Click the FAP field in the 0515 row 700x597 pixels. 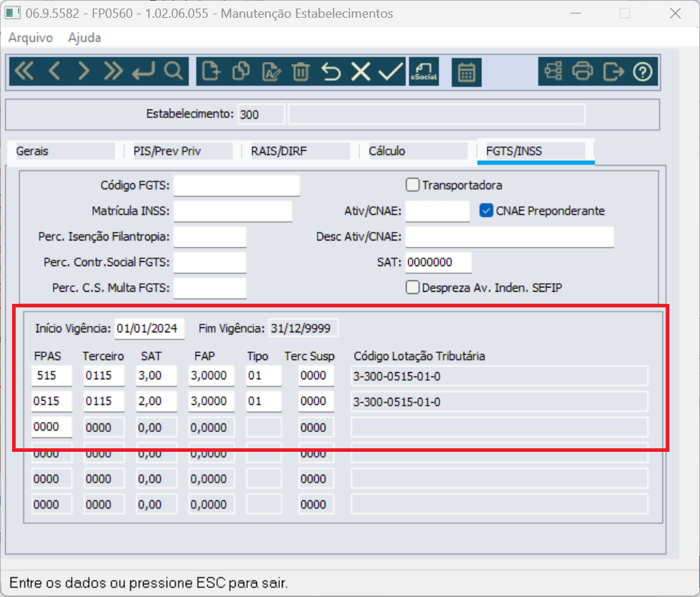(211, 401)
